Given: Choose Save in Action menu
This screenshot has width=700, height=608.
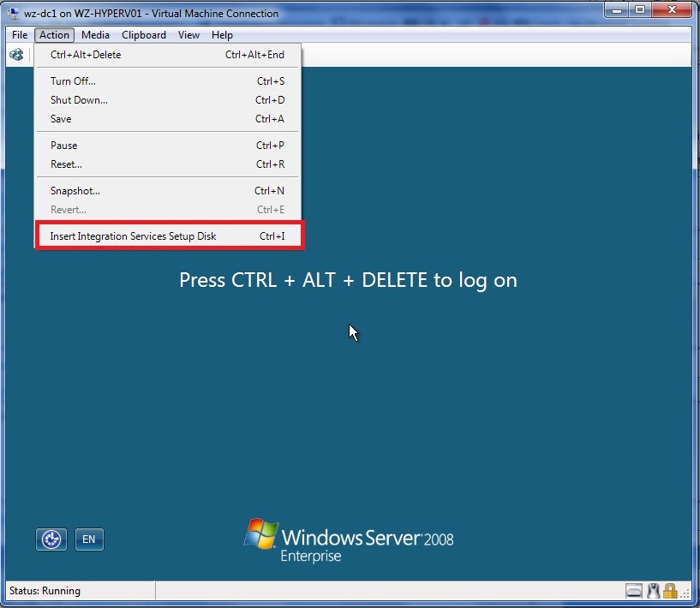Looking at the screenshot, I should tap(168, 119).
